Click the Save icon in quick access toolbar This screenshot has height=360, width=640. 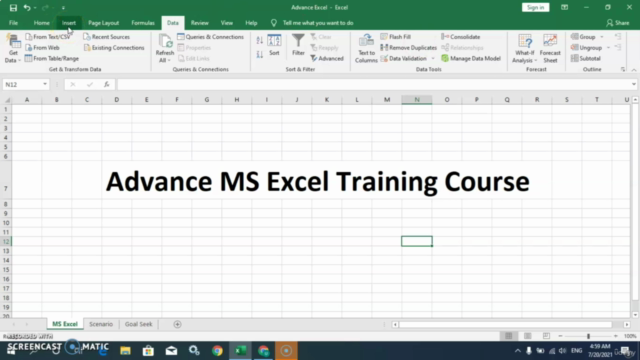click(x=13, y=8)
